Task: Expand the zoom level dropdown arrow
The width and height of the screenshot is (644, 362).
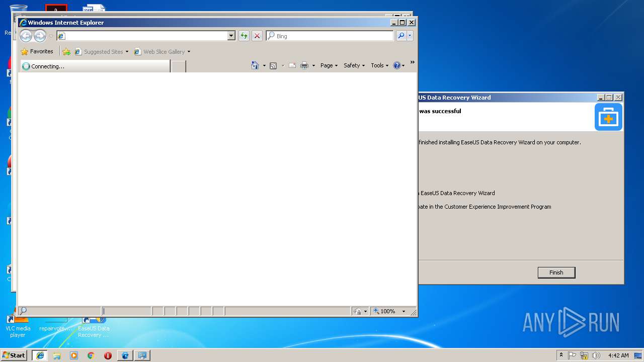Action: click(404, 311)
